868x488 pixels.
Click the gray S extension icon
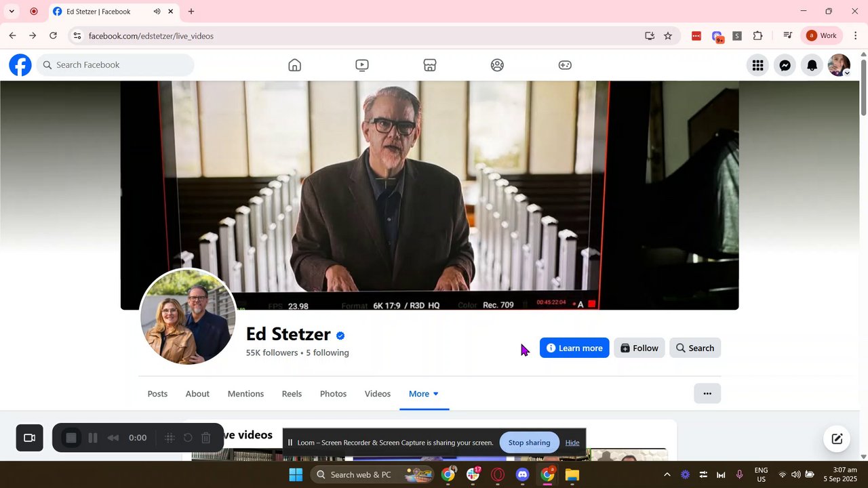[737, 36]
